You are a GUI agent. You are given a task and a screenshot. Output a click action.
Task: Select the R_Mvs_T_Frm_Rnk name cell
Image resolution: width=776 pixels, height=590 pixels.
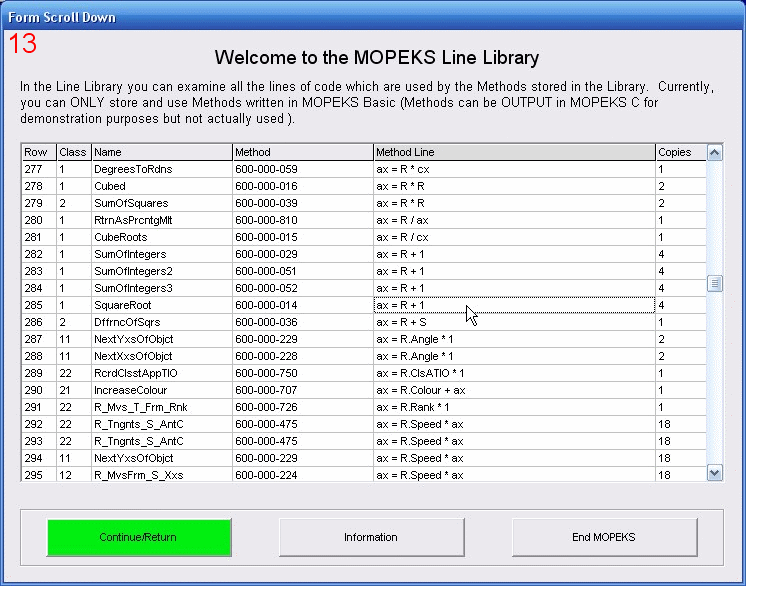click(x=162, y=407)
